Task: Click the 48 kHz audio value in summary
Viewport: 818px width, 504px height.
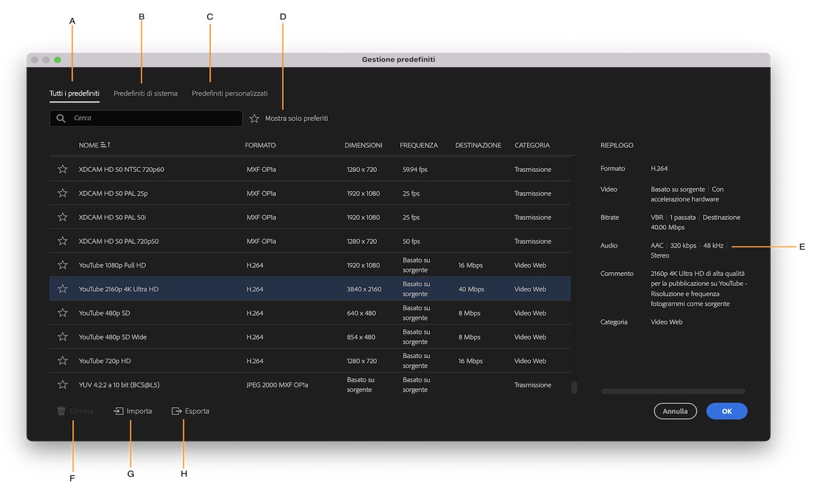Action: pos(713,245)
